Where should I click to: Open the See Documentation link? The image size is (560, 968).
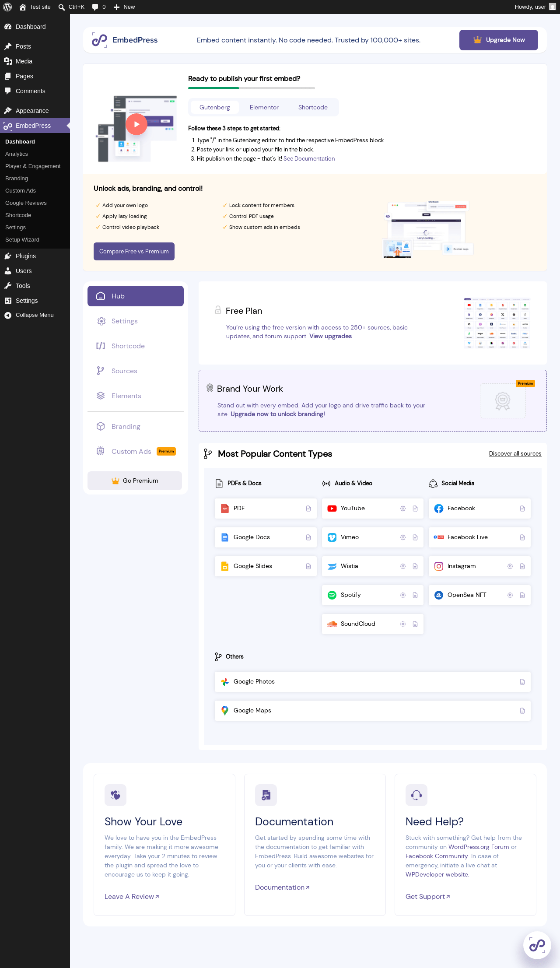[x=309, y=159]
